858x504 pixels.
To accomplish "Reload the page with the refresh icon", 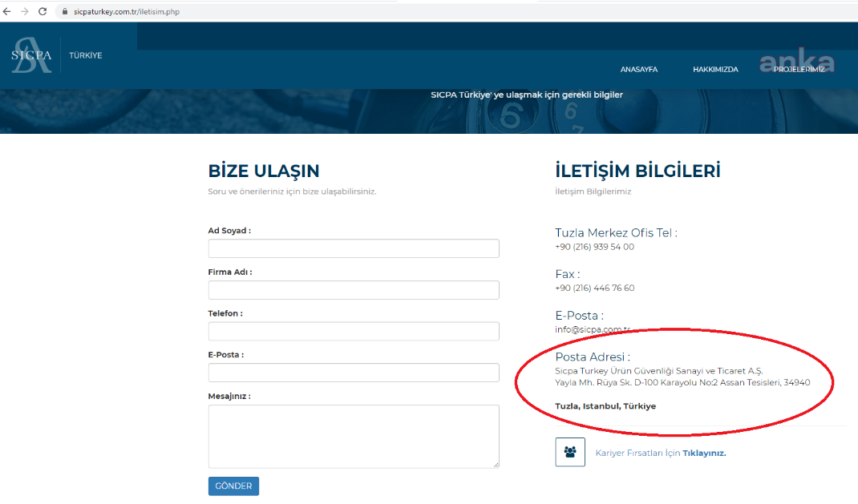I will pyautogui.click(x=42, y=12).
